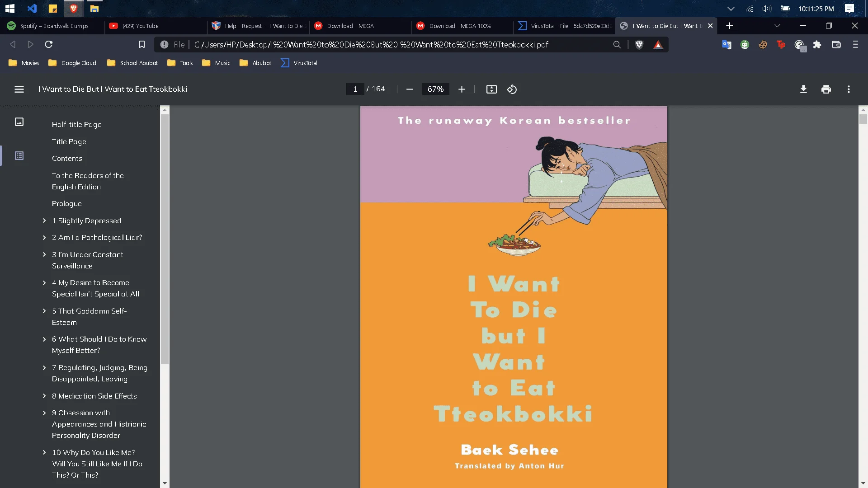Open Visual Studio Code from taskbar
Viewport: 868px width, 488px height.
[x=32, y=9]
